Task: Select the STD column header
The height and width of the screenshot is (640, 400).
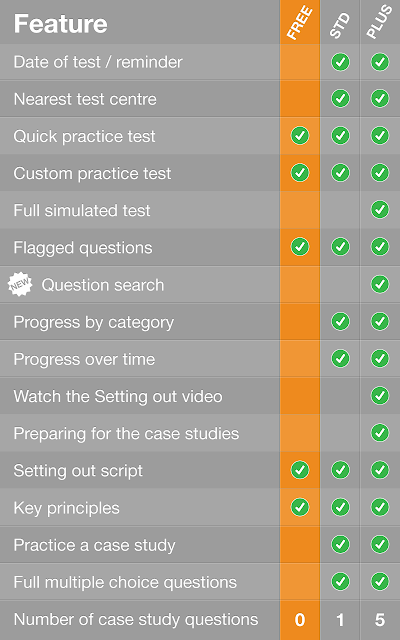Action: [x=340, y=25]
